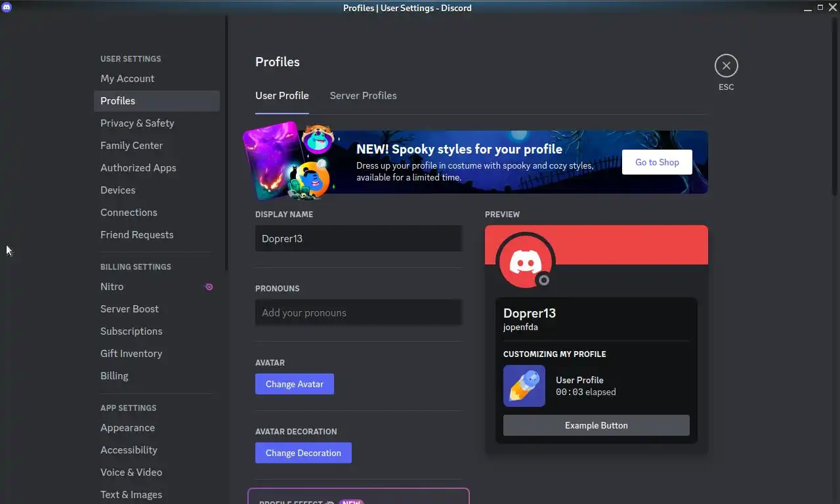Viewport: 840px width, 504px height.
Task: Click the Nitro badge icon in sidebar
Action: pyautogui.click(x=209, y=287)
